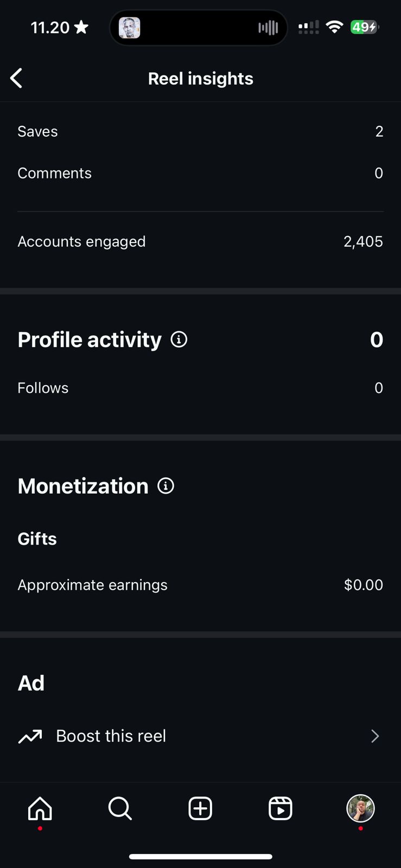This screenshot has height=868, width=401.
Task: Tap the Saves metric row
Action: [x=200, y=131]
